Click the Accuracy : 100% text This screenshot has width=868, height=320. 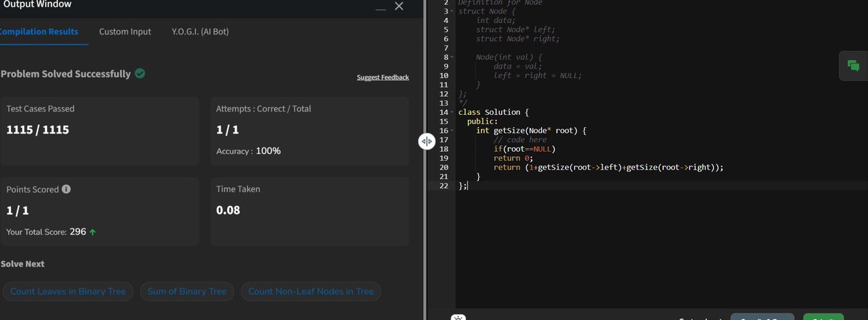pos(248,151)
